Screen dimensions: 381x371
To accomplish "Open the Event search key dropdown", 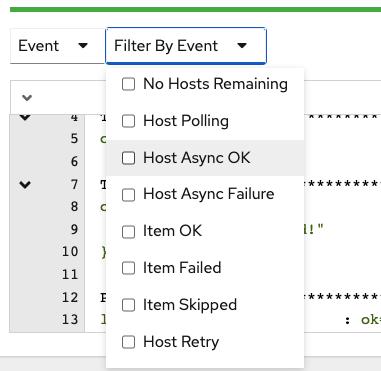I will click(58, 46).
